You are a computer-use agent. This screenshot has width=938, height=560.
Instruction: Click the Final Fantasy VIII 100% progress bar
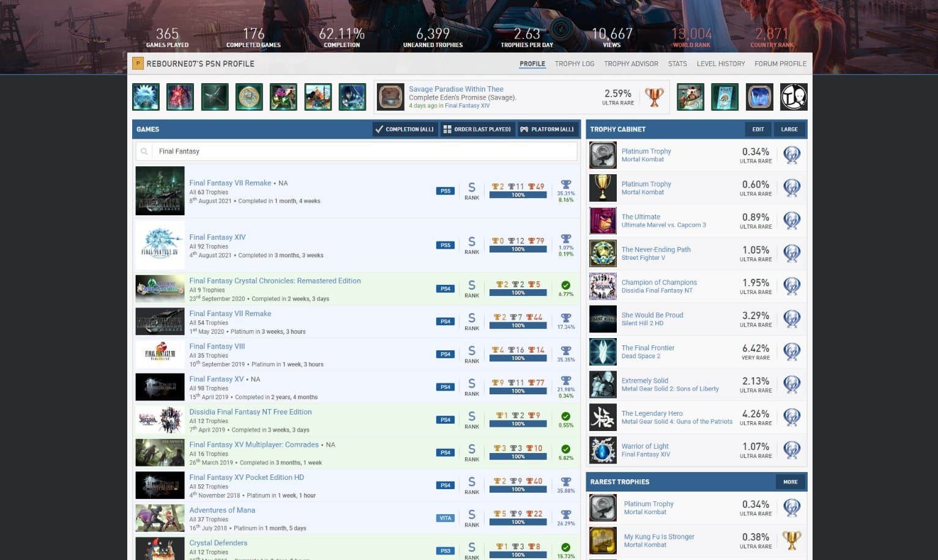(x=518, y=358)
